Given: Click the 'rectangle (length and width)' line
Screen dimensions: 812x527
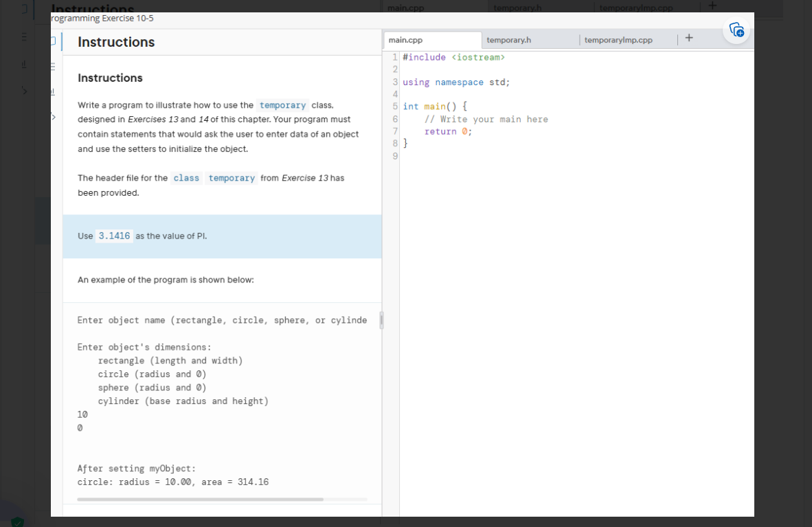Looking at the screenshot, I should point(170,361).
